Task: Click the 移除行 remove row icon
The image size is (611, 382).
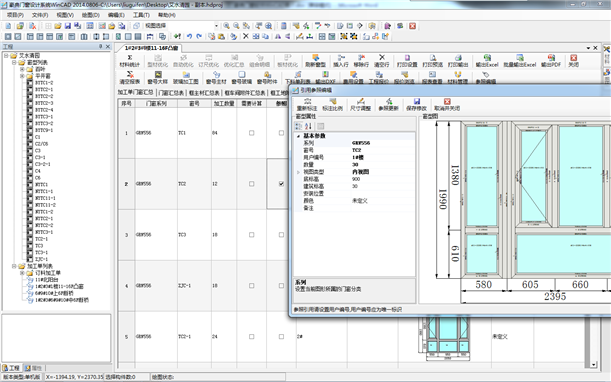Action: [361, 58]
